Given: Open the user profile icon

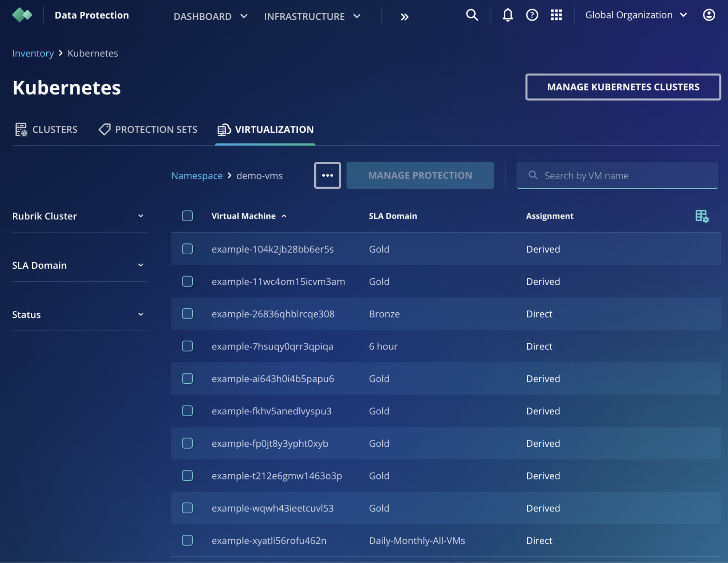Looking at the screenshot, I should pos(708,15).
